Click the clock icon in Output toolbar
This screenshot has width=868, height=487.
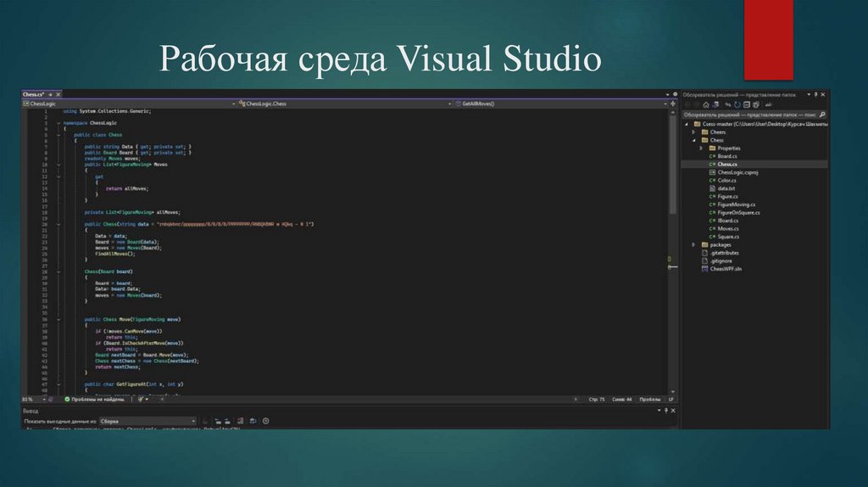point(265,421)
